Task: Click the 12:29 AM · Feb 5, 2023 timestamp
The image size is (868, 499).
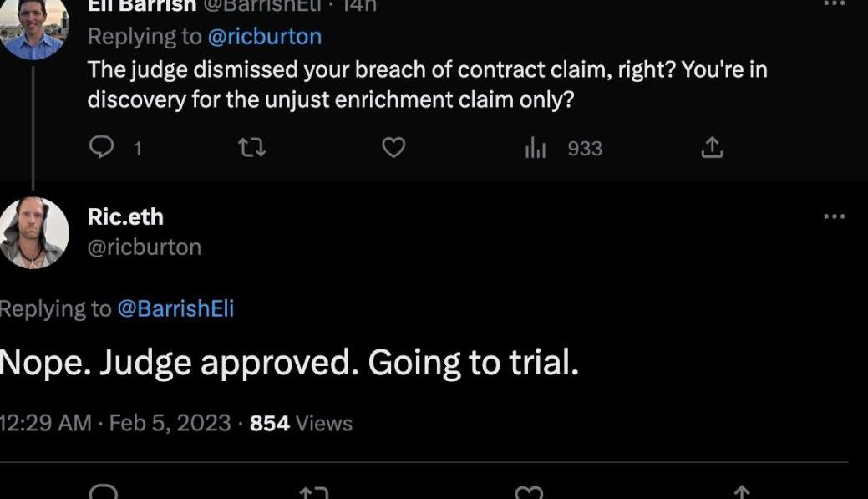Action: pos(115,423)
